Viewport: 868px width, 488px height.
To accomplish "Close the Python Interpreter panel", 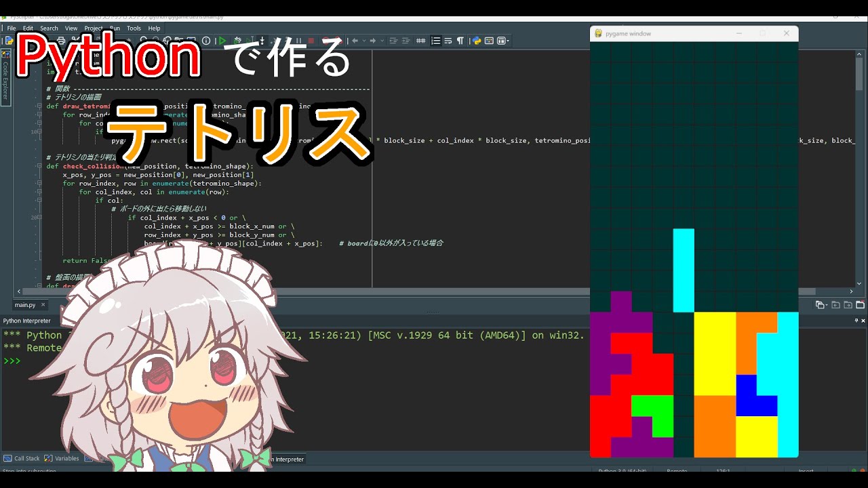I will 862,321.
